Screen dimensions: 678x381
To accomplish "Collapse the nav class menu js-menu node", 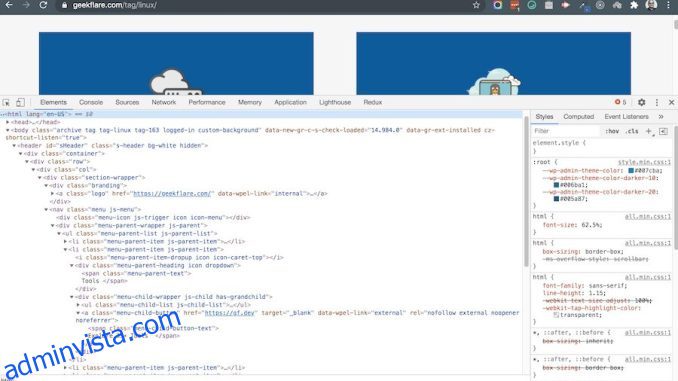I will pyautogui.click(x=46, y=209).
